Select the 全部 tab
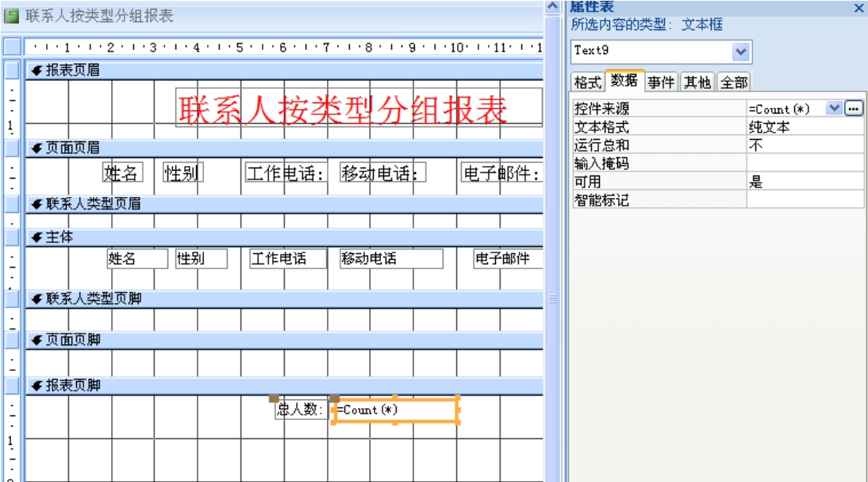 (x=734, y=82)
